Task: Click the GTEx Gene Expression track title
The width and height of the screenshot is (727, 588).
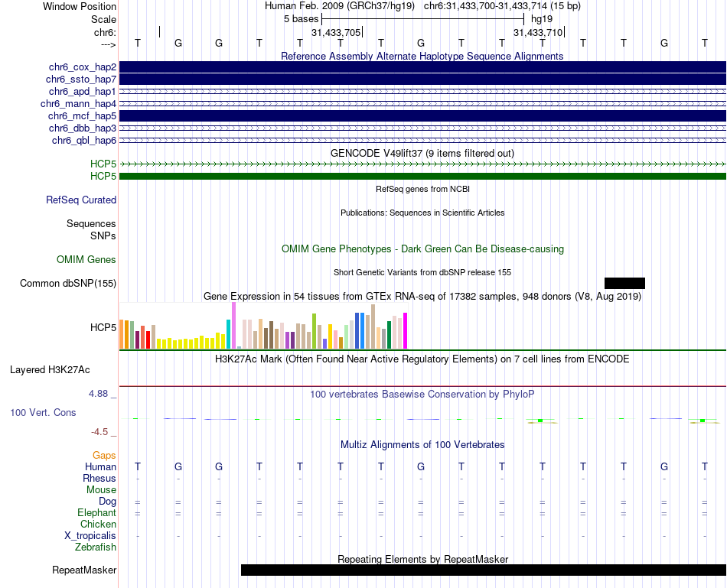Action: pyautogui.click(x=422, y=297)
